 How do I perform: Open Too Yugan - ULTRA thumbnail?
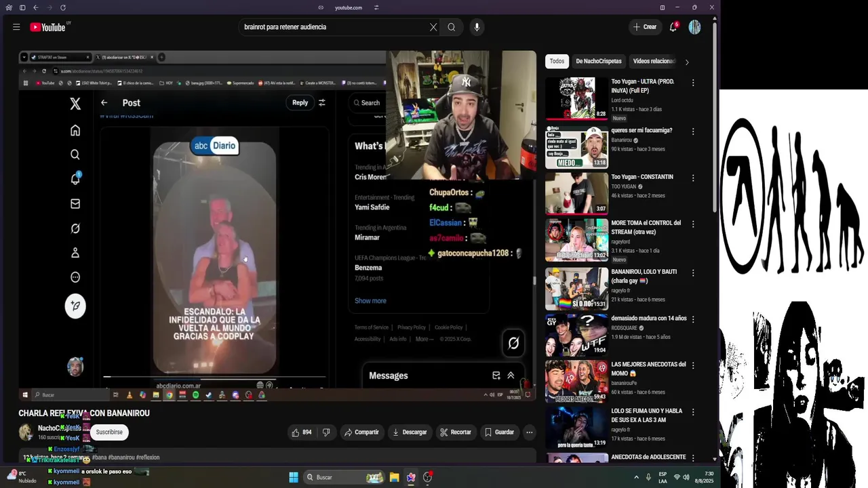(576, 98)
